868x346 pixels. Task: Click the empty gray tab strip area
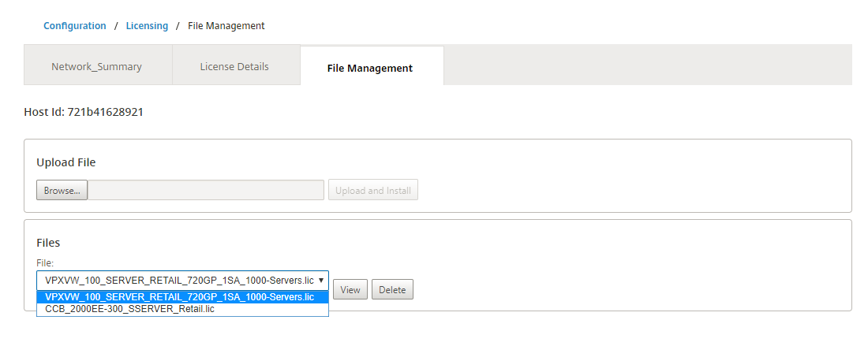coord(648,65)
